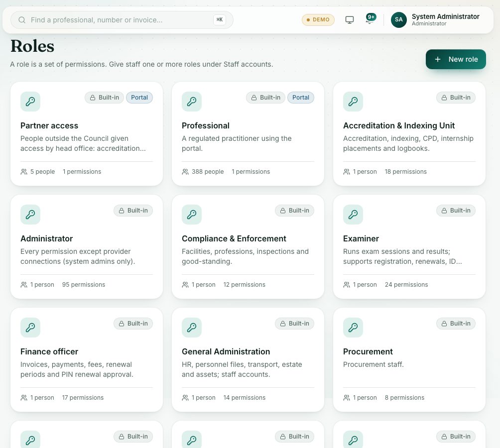Click Built-in badge on Administrator card
This screenshot has height=448, width=500.
(x=133, y=211)
